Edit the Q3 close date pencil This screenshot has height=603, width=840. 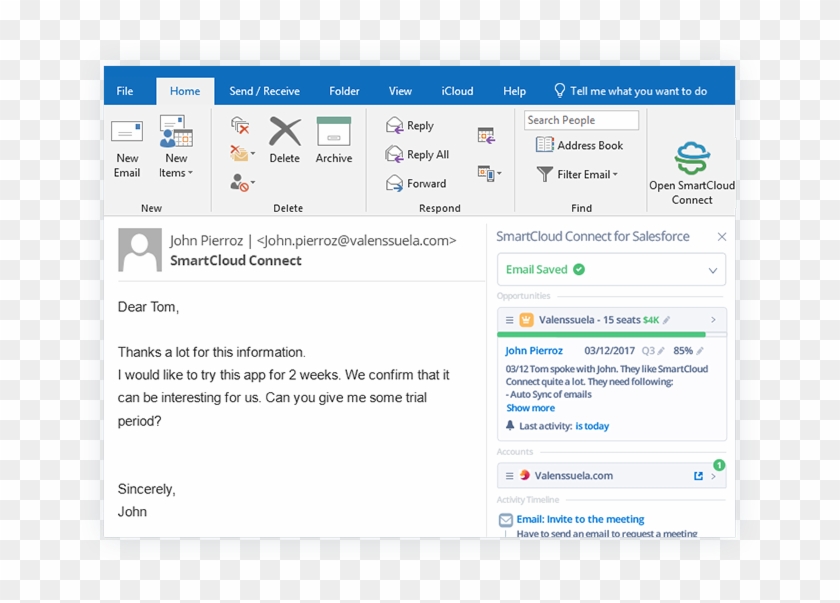pyautogui.click(x=661, y=351)
